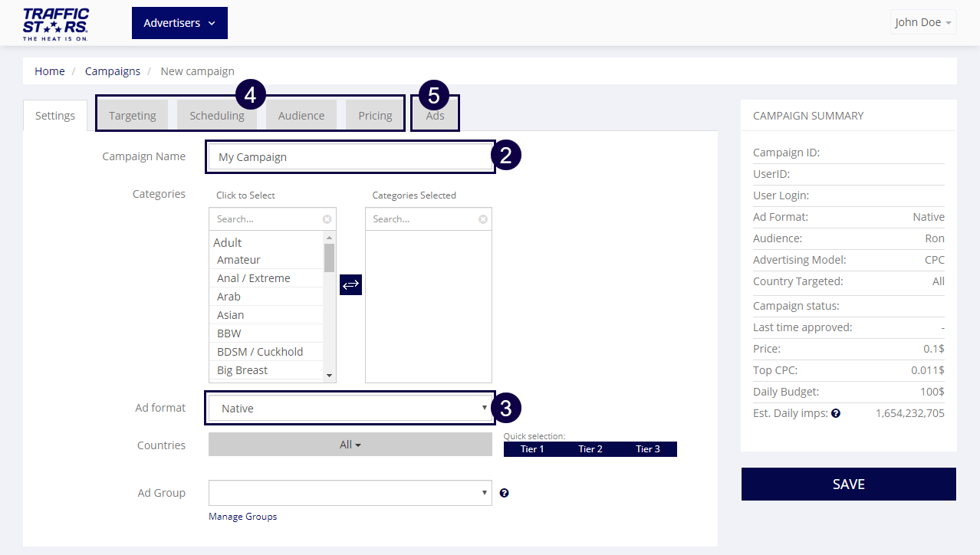Image resolution: width=980 pixels, height=555 pixels.
Task: Click the Ad Group help question icon
Action: coord(505,493)
